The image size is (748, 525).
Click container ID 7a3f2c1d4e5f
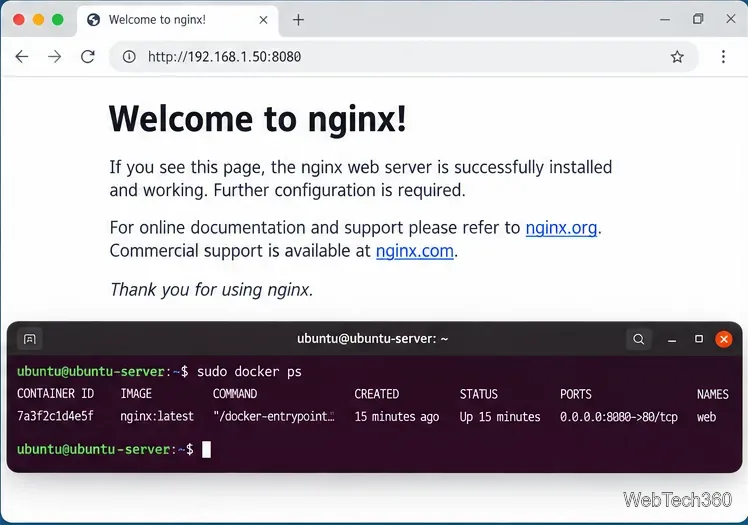(x=55, y=416)
